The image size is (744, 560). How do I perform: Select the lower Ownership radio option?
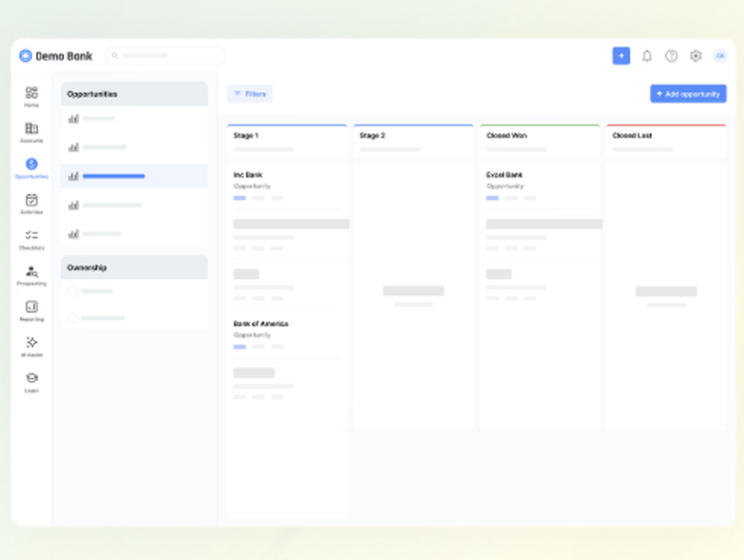73,318
